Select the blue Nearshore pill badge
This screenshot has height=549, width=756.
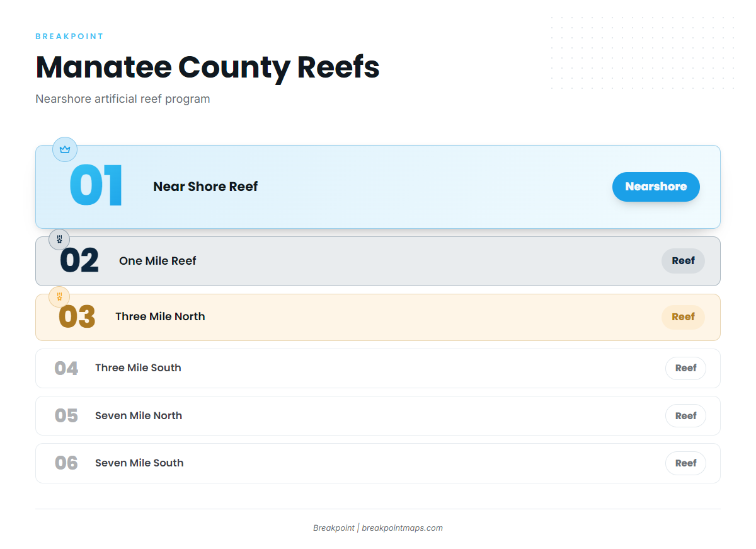(x=656, y=187)
